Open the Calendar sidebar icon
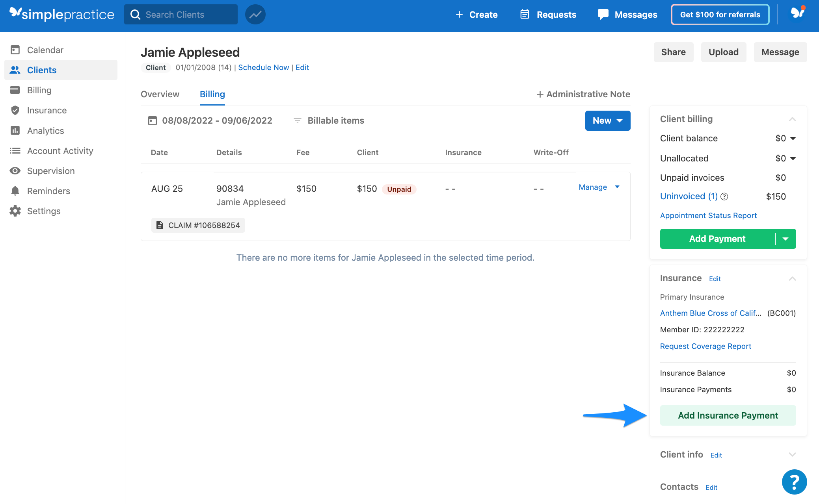This screenshot has width=819, height=504. (15, 50)
